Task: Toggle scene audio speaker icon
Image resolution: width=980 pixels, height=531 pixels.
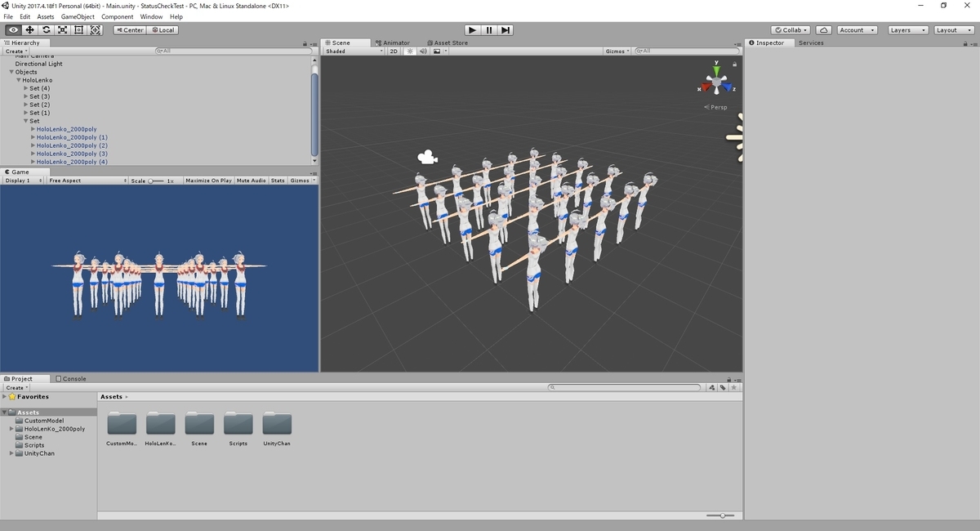Action: tap(423, 51)
